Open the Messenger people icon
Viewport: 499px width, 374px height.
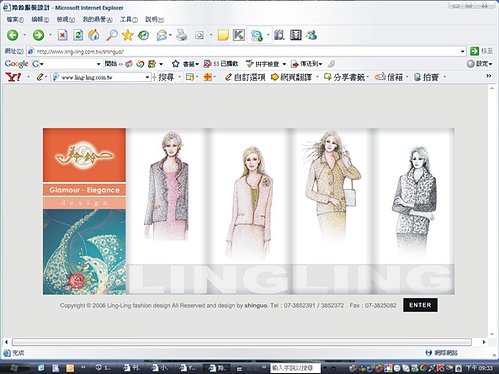[x=312, y=35]
